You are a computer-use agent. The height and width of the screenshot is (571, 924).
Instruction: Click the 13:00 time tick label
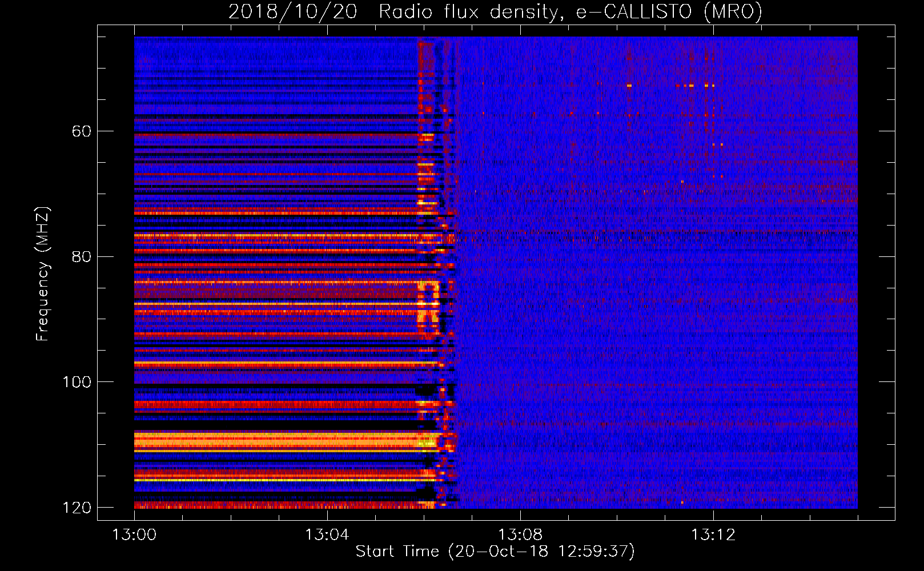pyautogui.click(x=134, y=535)
